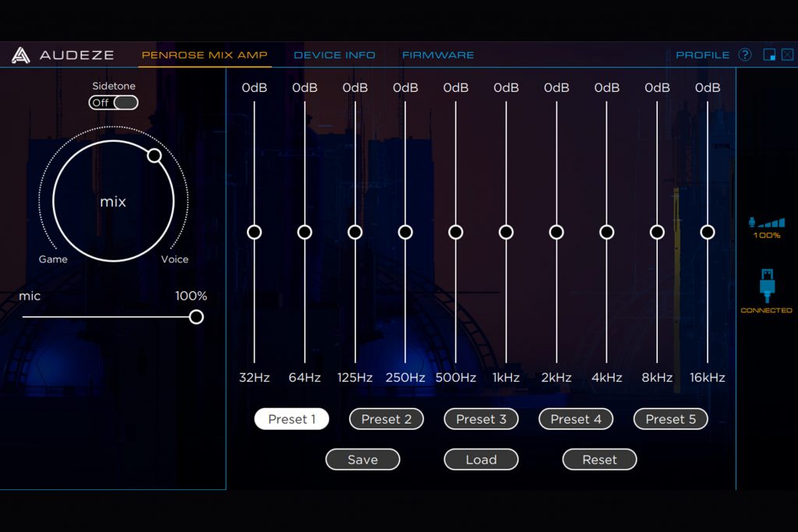Switch to Penrose Mix Amp tab
This screenshot has height=532, width=798.
204,55
